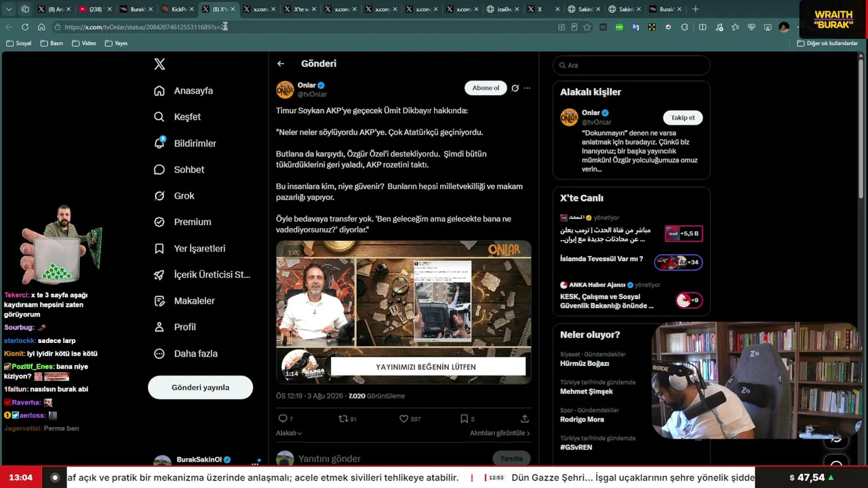Open Makaleler in the sidebar
Image resolution: width=868 pixels, height=488 pixels.
click(x=184, y=300)
